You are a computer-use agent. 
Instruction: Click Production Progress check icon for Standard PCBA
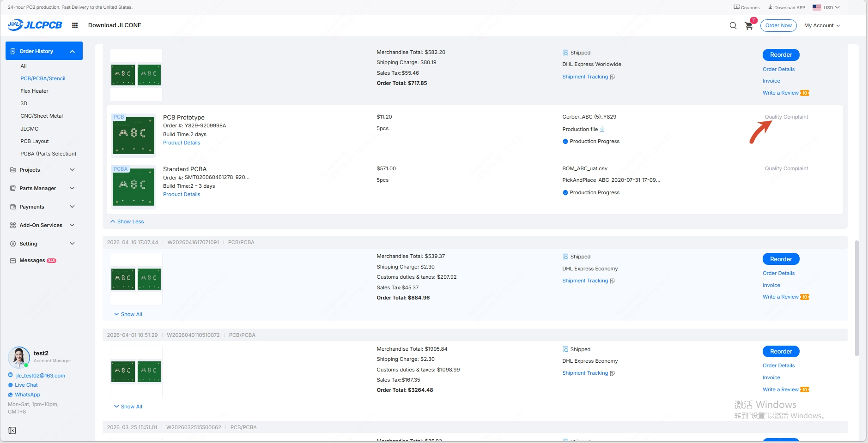(x=565, y=193)
